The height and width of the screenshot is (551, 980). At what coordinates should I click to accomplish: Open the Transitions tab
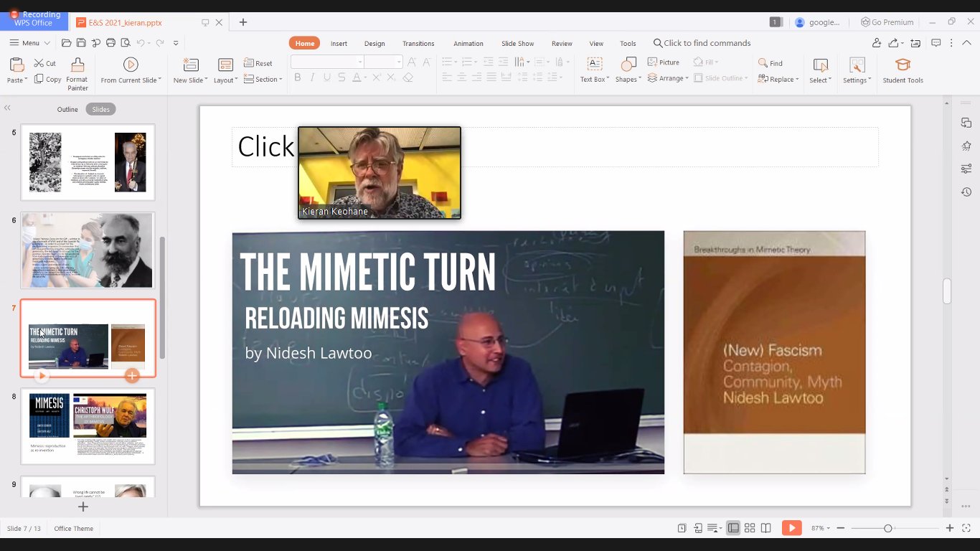pyautogui.click(x=418, y=43)
